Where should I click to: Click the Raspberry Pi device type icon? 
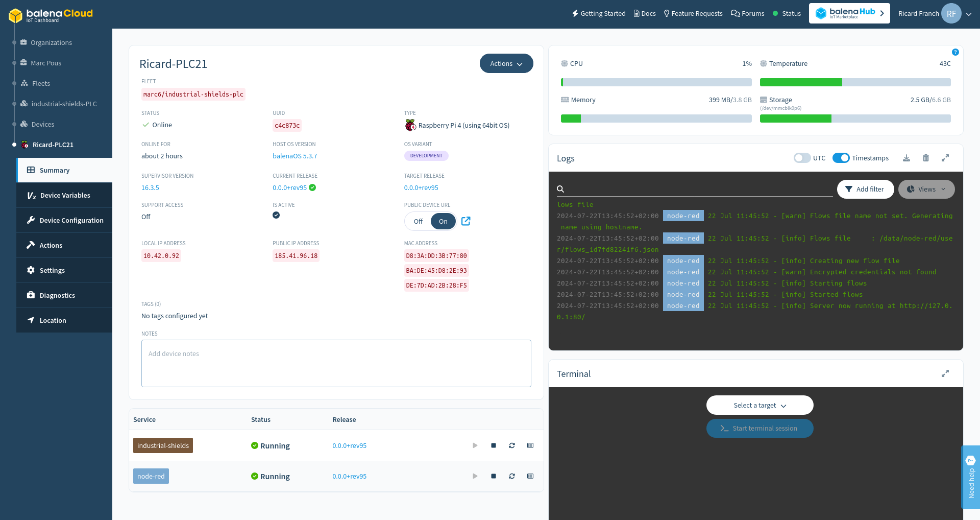click(x=410, y=125)
